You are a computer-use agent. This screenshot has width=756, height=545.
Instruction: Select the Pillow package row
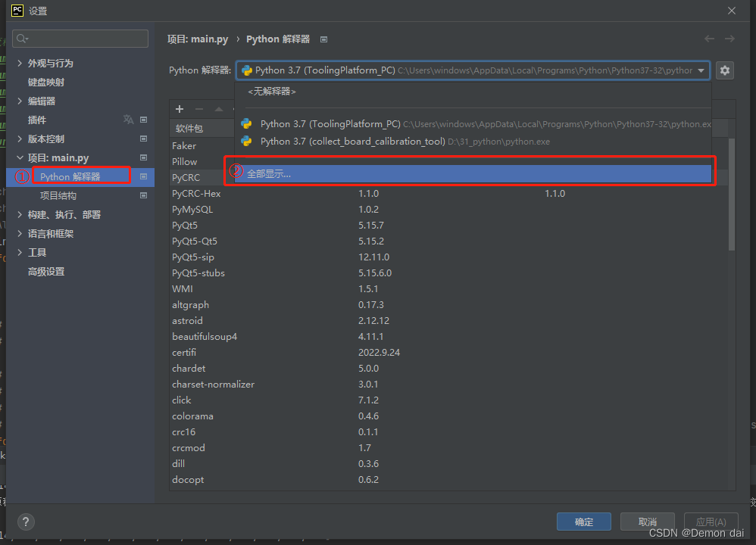[x=202, y=161]
